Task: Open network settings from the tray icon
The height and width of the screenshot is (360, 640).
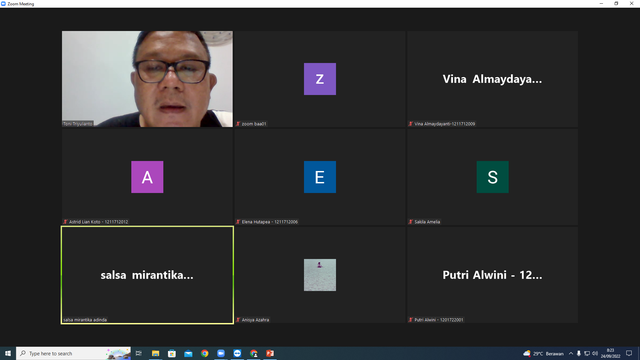Action: 587,353
